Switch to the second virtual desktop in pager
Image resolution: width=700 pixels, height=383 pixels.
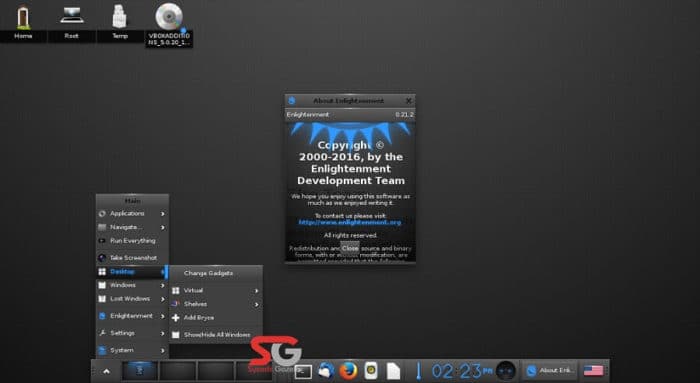click(x=178, y=371)
